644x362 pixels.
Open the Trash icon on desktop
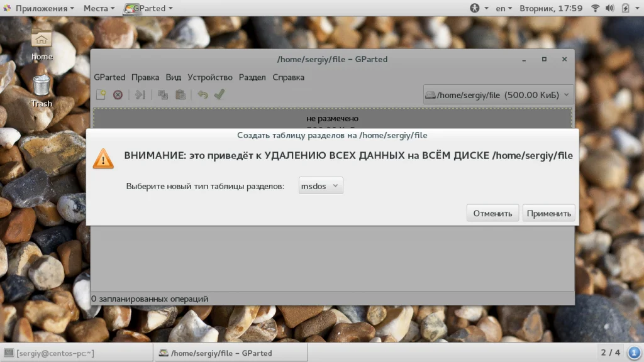[x=42, y=92]
